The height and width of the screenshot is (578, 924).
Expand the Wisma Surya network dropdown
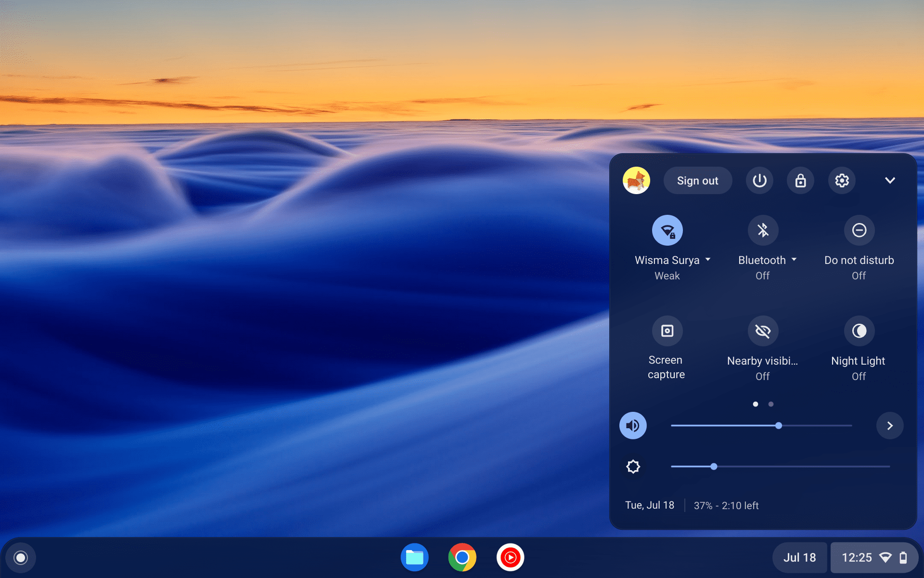707,260
